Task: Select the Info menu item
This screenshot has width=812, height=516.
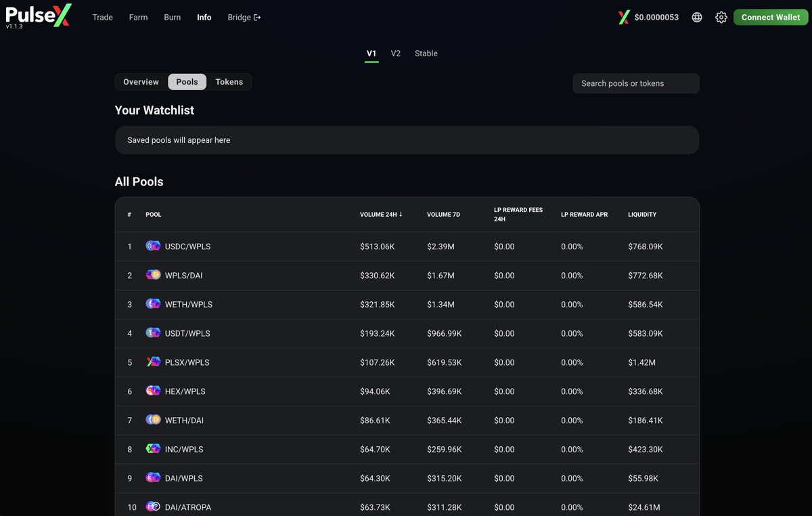Action: (204, 18)
